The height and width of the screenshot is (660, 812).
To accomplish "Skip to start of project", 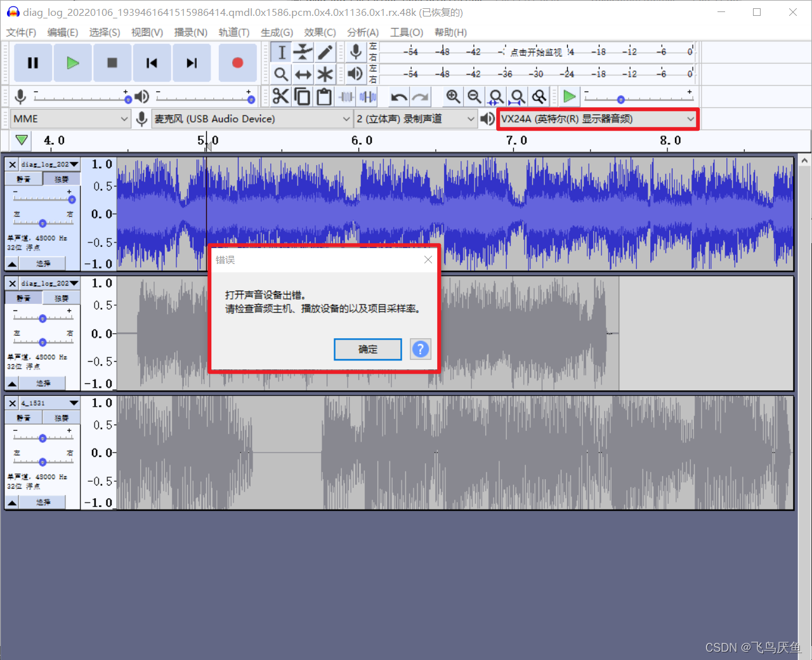I will (152, 63).
